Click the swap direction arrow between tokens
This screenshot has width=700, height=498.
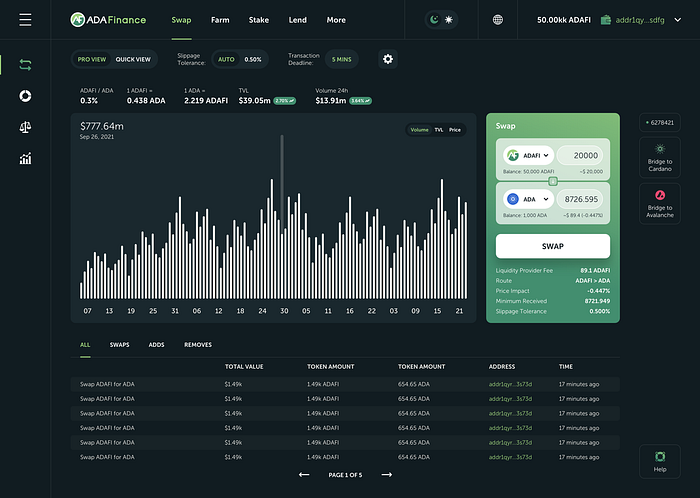(553, 181)
